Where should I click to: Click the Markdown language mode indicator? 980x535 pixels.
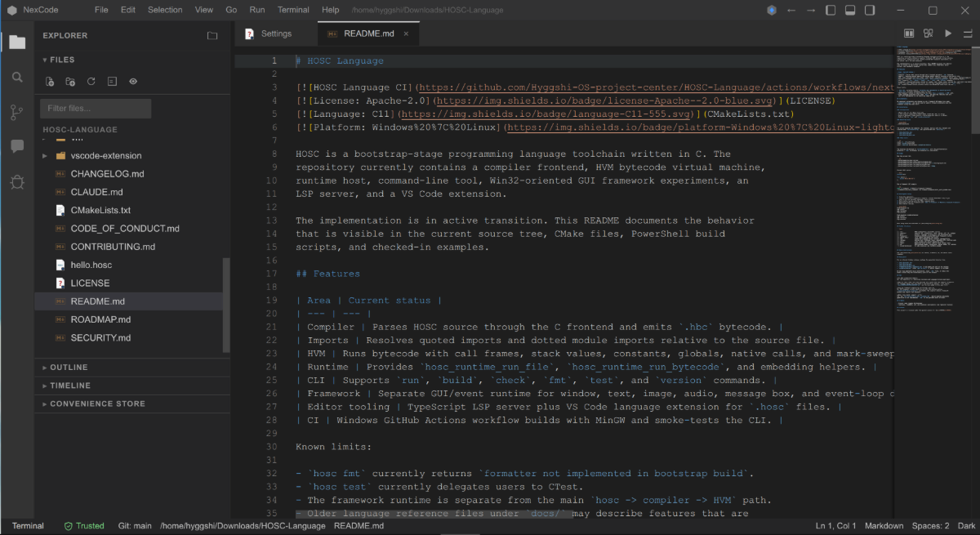tap(884, 526)
